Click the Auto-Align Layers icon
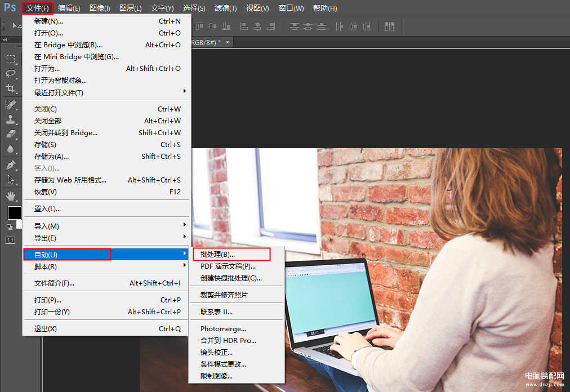 tap(389, 26)
